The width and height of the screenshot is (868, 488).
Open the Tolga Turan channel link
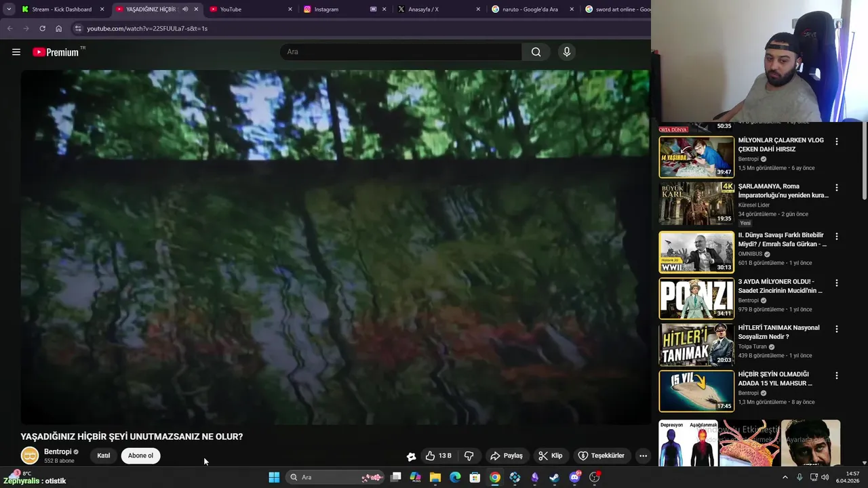click(x=752, y=346)
